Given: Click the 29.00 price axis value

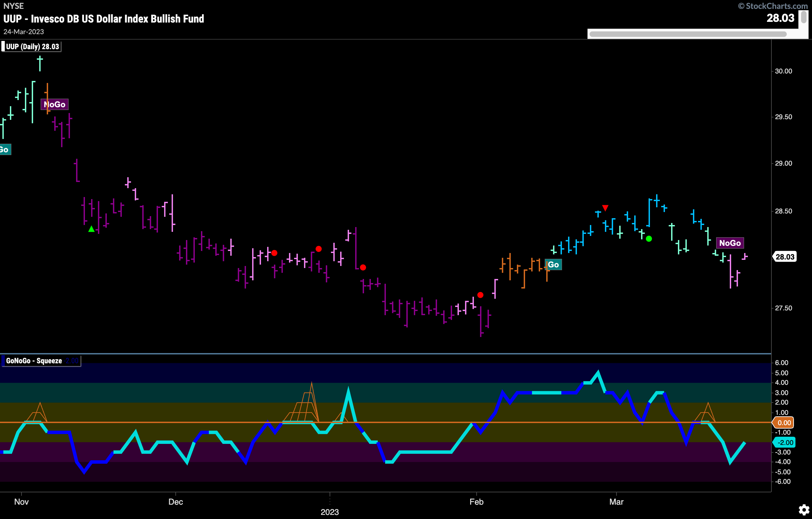Looking at the screenshot, I should (783, 163).
